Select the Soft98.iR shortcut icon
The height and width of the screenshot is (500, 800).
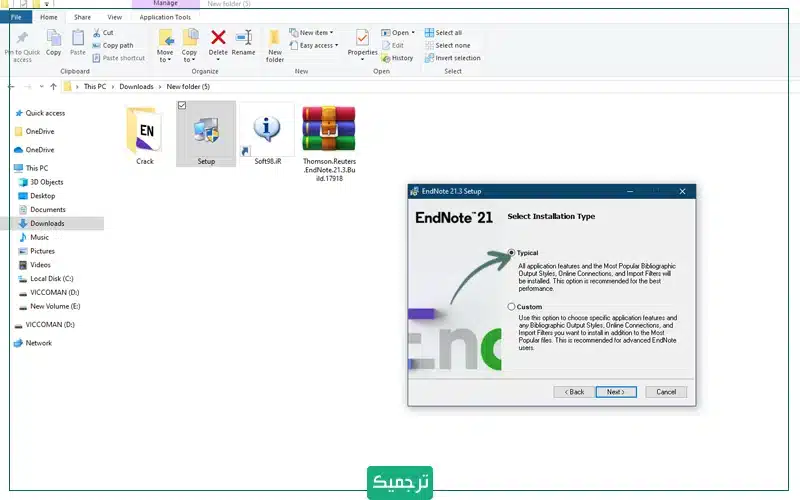[x=267, y=130]
